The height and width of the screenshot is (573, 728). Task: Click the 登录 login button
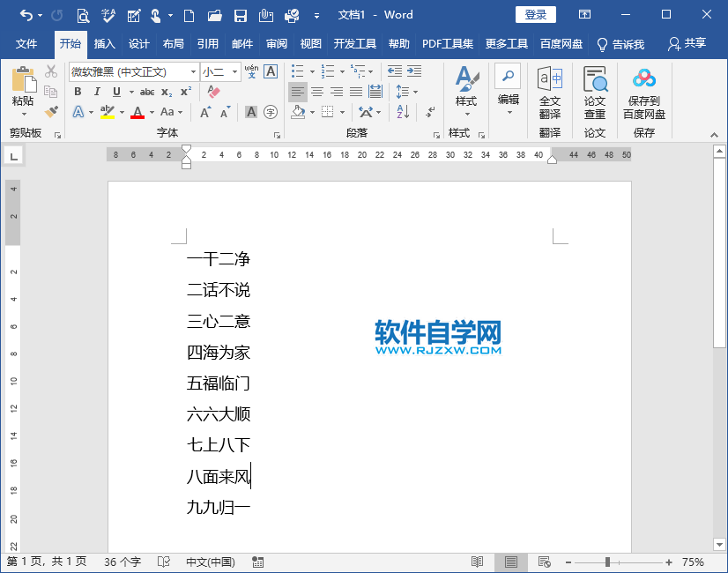point(534,14)
